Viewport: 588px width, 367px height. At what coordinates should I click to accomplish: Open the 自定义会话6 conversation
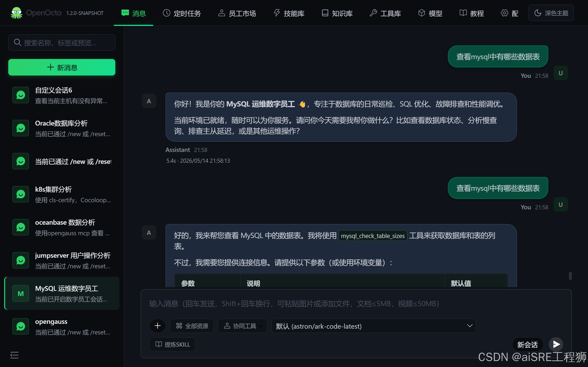(x=62, y=95)
